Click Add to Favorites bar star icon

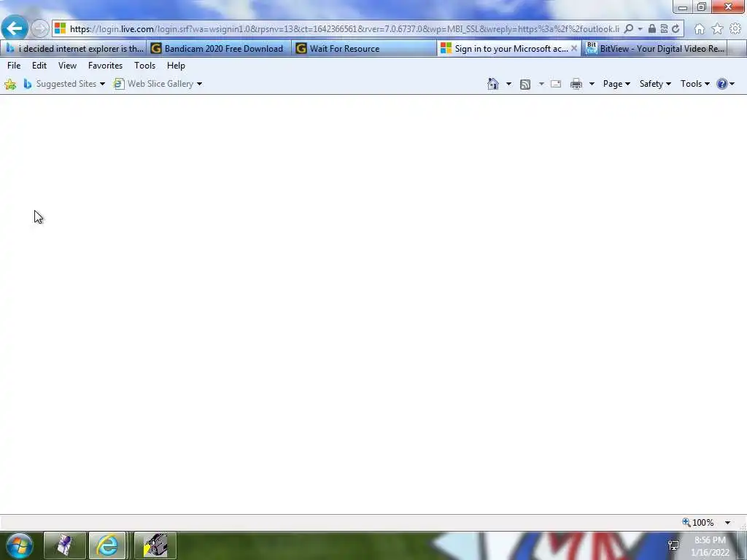(10, 85)
